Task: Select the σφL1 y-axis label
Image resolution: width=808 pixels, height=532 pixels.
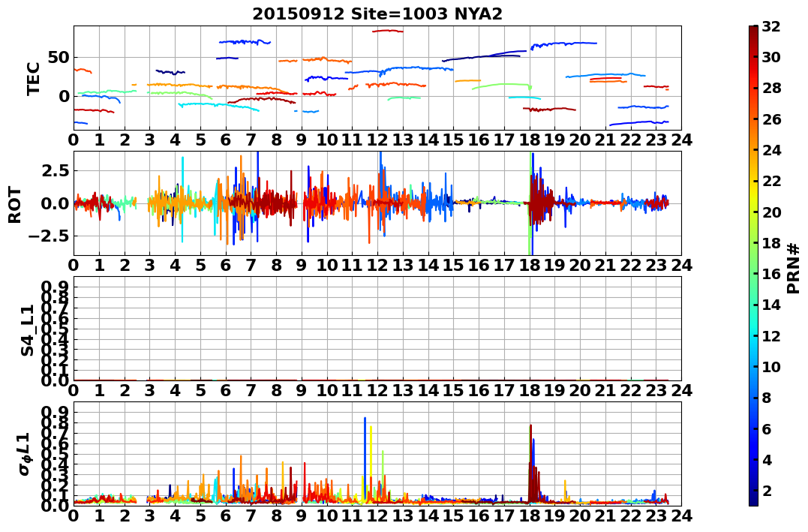Action: click(x=26, y=454)
